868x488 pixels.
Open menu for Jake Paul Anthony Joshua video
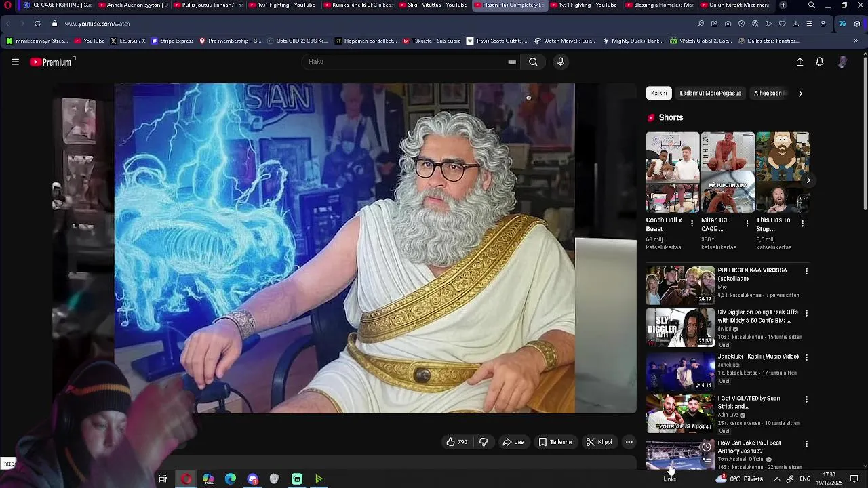pyautogui.click(x=806, y=444)
